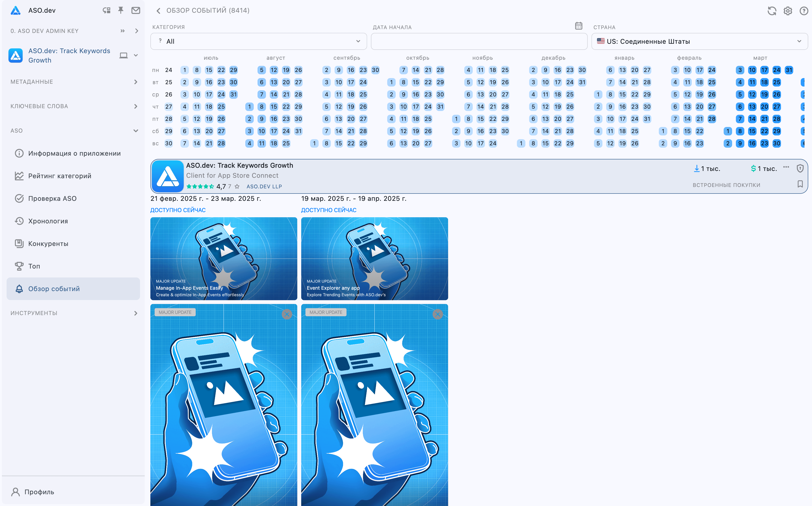
Task: Open Профиль at sidebar bottom
Action: (39, 492)
